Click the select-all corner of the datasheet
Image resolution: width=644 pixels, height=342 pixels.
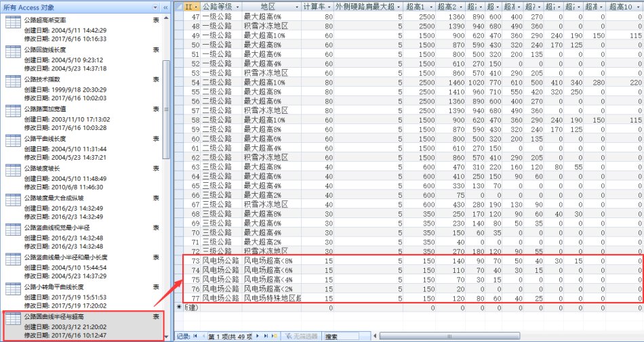click(178, 6)
